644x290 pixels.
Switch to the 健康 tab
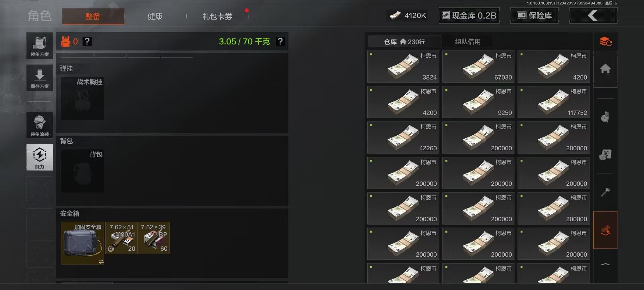click(x=155, y=16)
